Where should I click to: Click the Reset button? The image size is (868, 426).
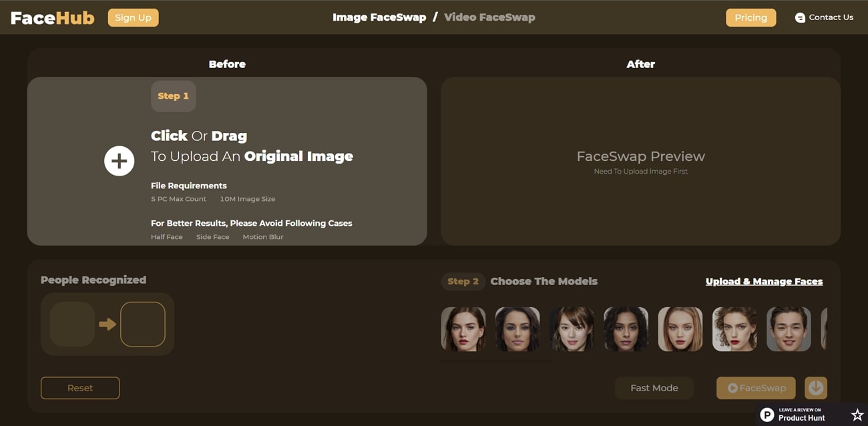click(x=80, y=388)
